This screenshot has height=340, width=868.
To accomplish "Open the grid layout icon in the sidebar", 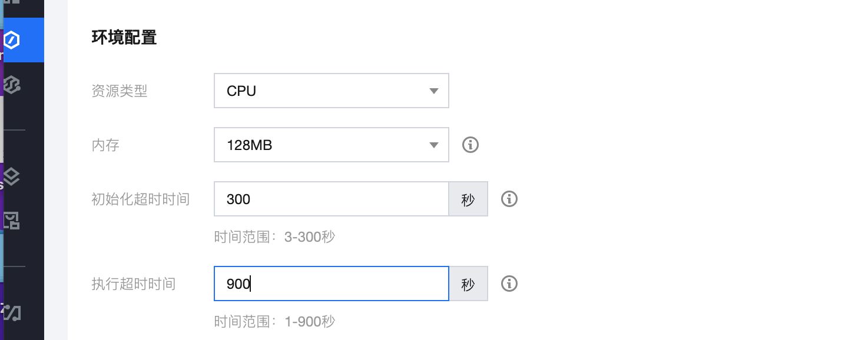I will pyautogui.click(x=12, y=221).
